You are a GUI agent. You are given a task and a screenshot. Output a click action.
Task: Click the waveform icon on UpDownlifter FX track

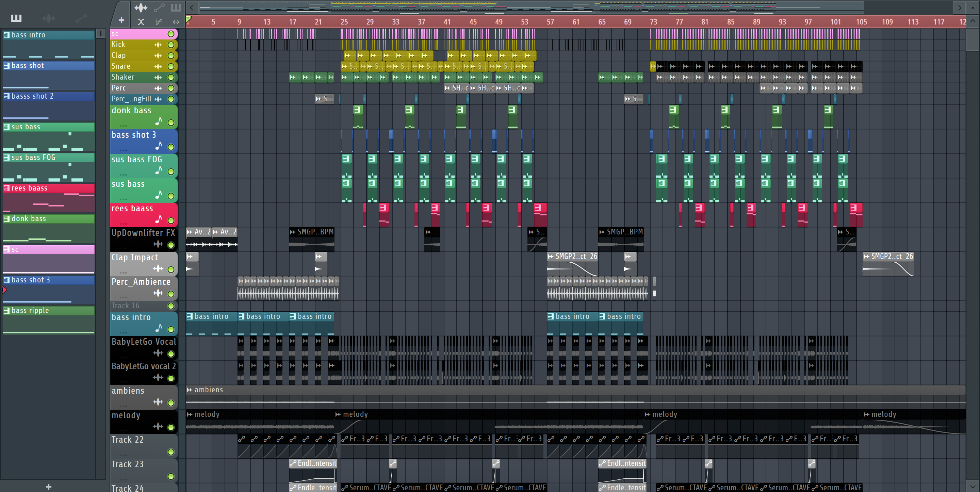(x=158, y=244)
